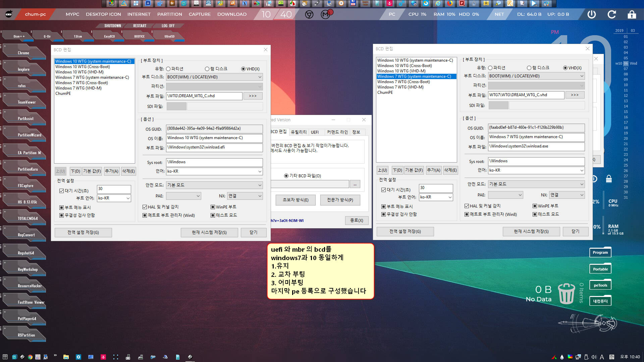Select ChumPE entry in Windows 7 BCD list
This screenshot has width=644, height=362.
click(x=385, y=93)
